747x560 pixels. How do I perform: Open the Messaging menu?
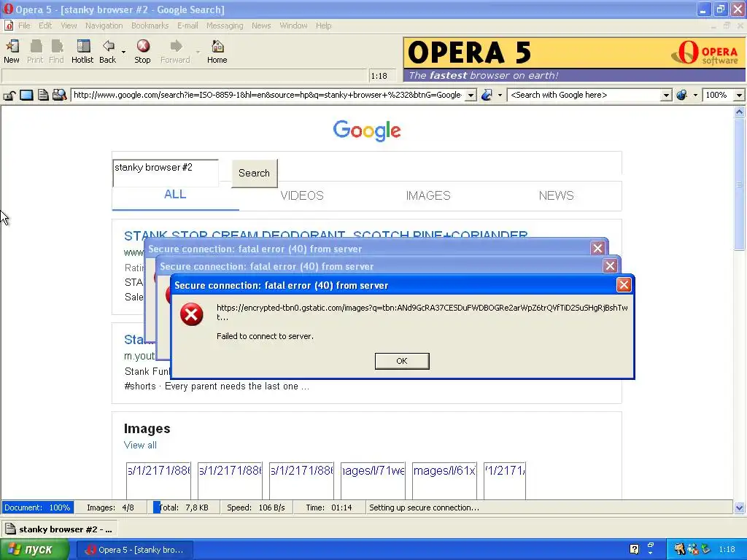point(225,26)
